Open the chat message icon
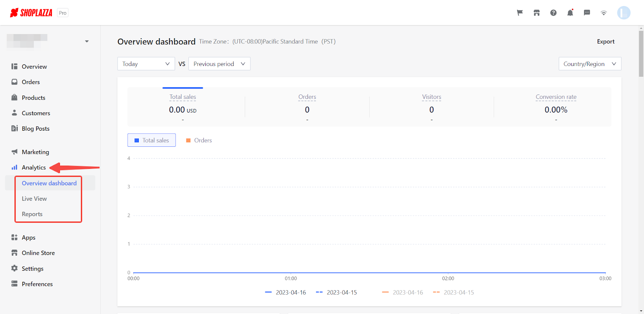 click(x=587, y=13)
